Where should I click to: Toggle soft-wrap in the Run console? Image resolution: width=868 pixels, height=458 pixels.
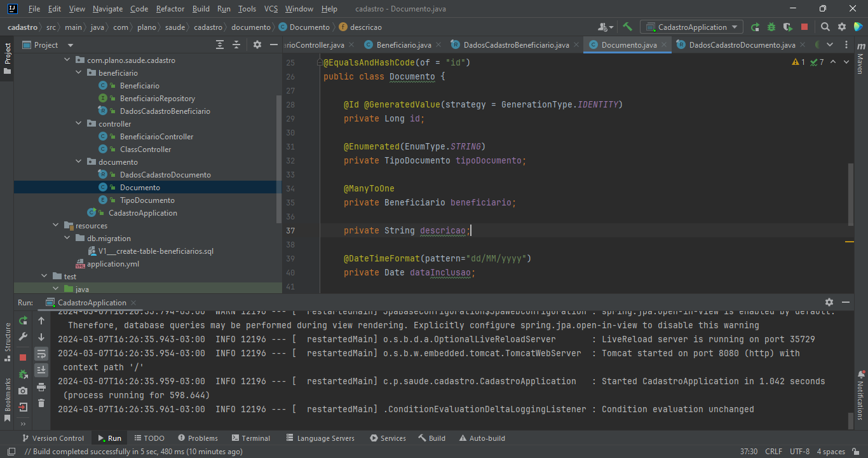[x=41, y=354]
